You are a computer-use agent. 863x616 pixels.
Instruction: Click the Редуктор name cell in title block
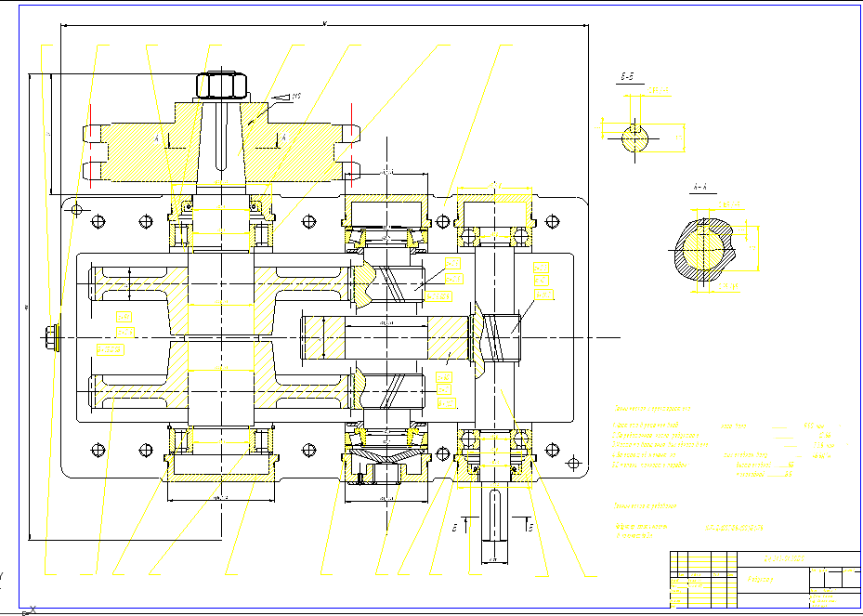(772, 579)
